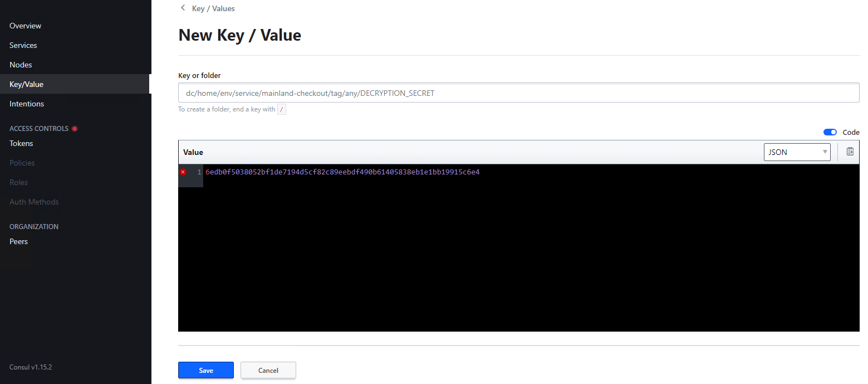Select the secret value on line 1
868x384 pixels.
[x=342, y=172]
